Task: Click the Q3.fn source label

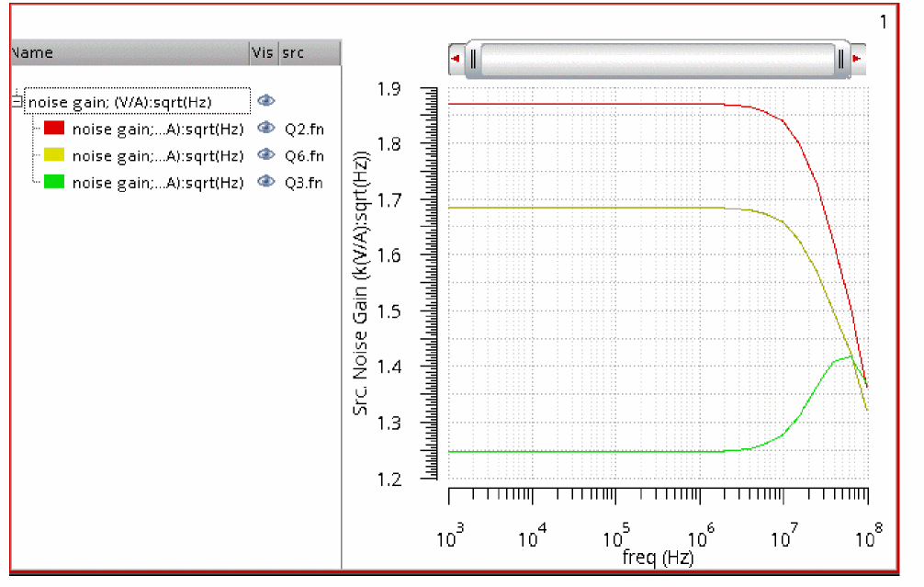Action: (x=304, y=184)
